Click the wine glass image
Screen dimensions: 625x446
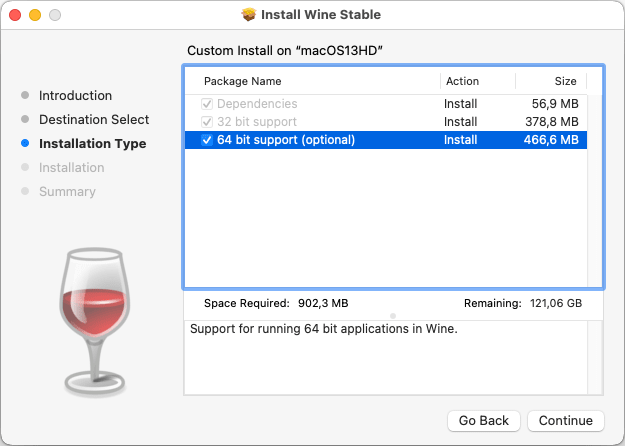click(x=95, y=322)
